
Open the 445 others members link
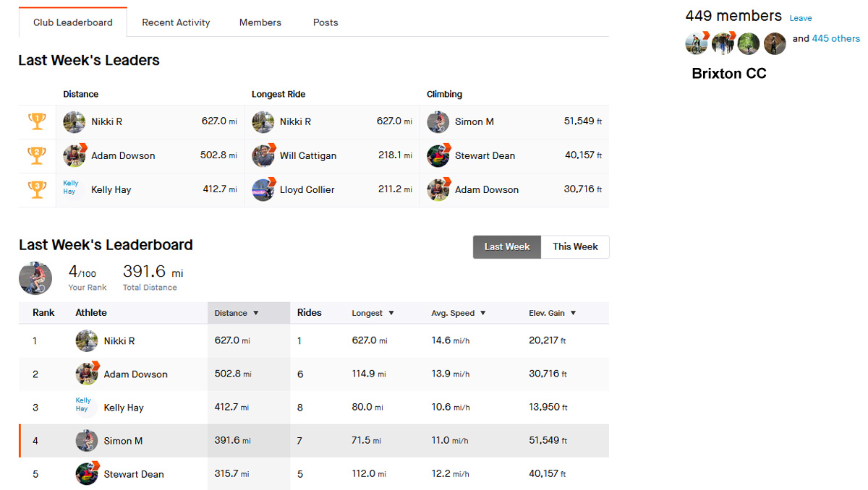[835, 38]
